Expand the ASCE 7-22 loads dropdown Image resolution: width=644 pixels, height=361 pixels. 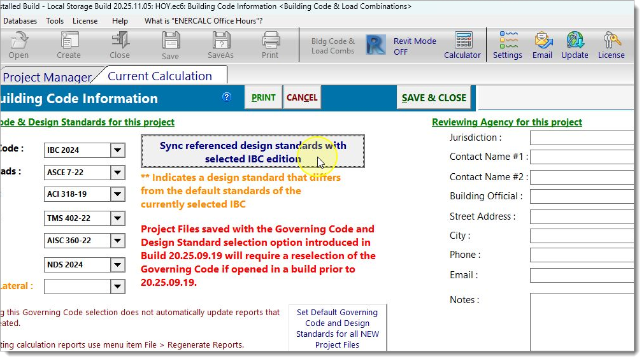point(117,173)
